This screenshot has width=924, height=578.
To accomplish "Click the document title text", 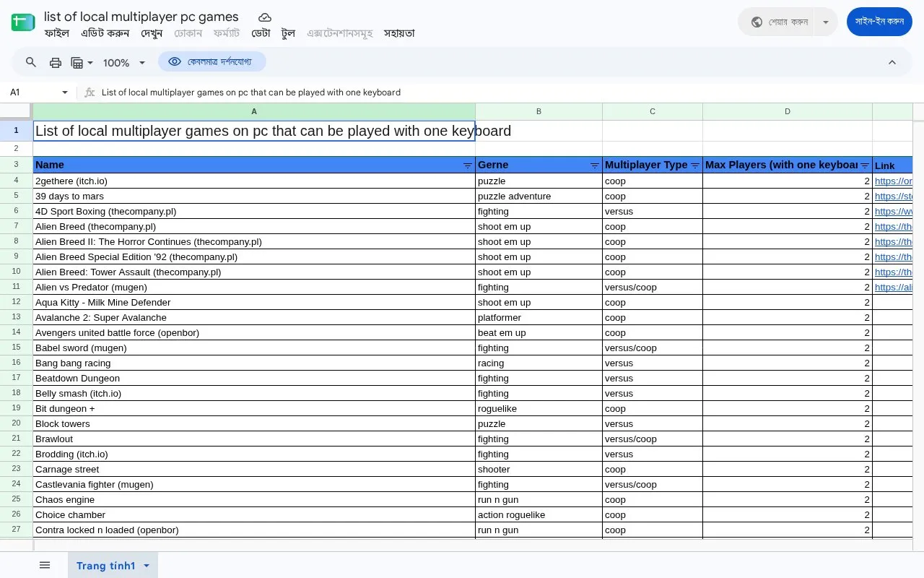I will coord(141,17).
